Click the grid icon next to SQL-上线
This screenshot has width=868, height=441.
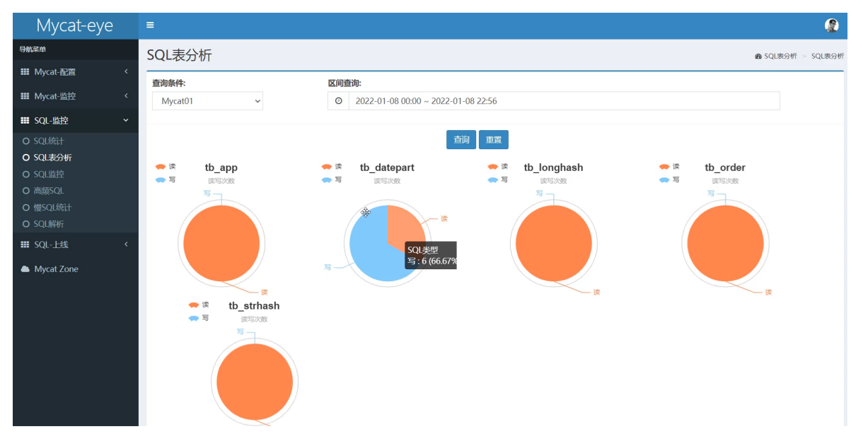coord(25,245)
